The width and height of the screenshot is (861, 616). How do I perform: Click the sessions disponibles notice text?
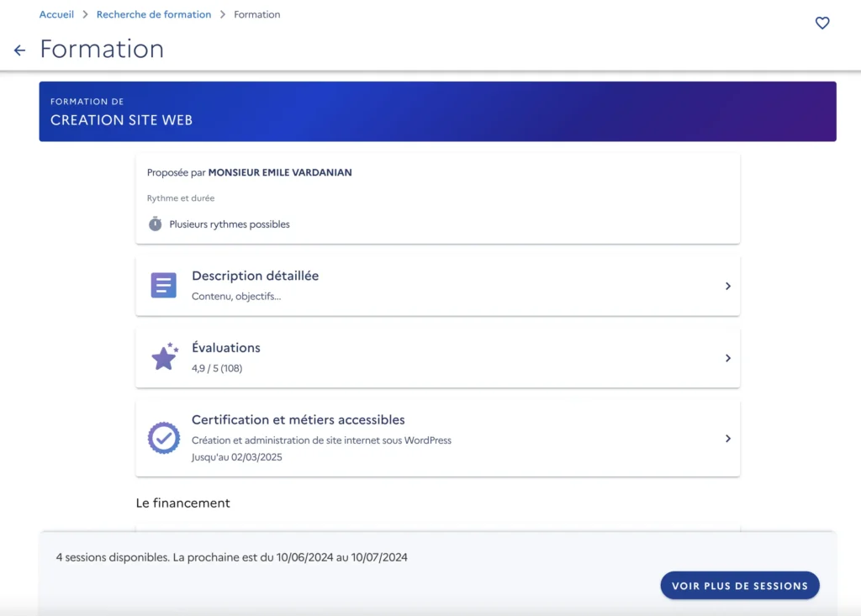tap(231, 557)
